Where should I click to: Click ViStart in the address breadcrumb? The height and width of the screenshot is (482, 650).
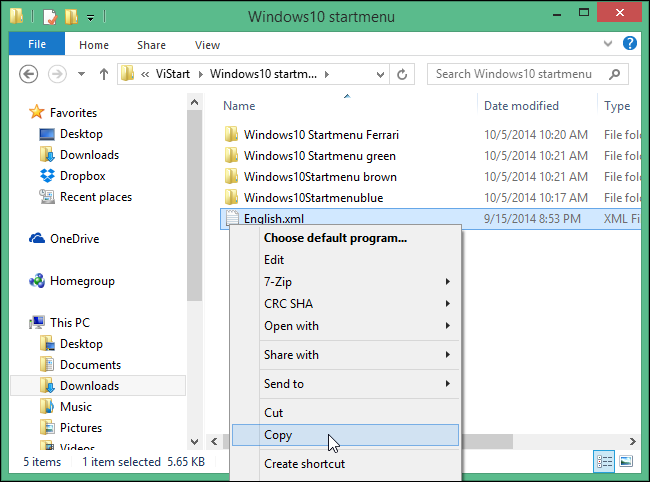point(172,74)
